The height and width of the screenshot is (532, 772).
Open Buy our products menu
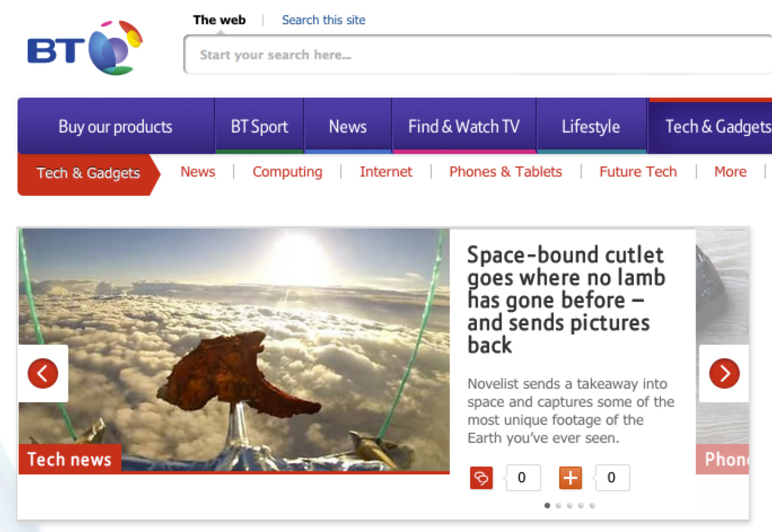click(x=116, y=126)
